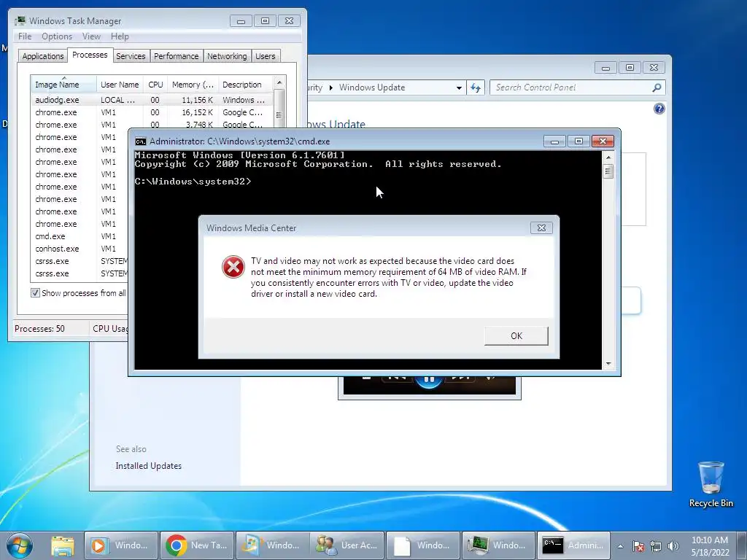Open Control Panel help question icon
747x560 pixels.
click(659, 109)
